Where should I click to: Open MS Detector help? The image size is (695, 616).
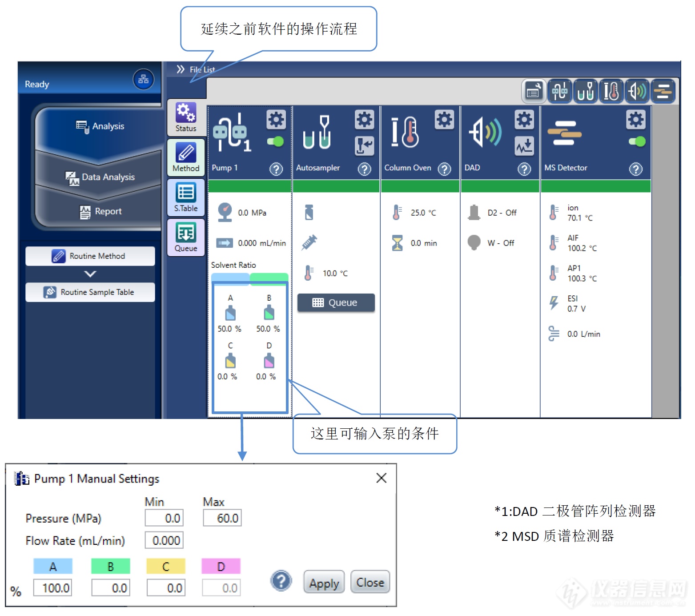point(636,169)
